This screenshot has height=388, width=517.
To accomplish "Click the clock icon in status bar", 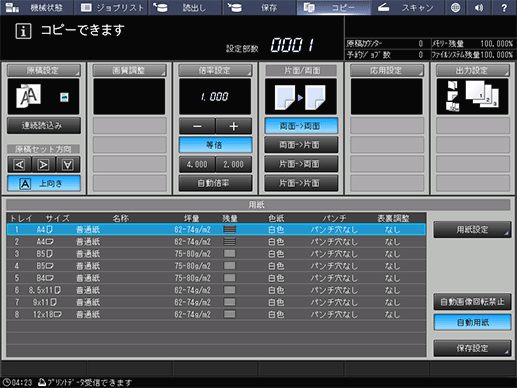I will (6, 382).
